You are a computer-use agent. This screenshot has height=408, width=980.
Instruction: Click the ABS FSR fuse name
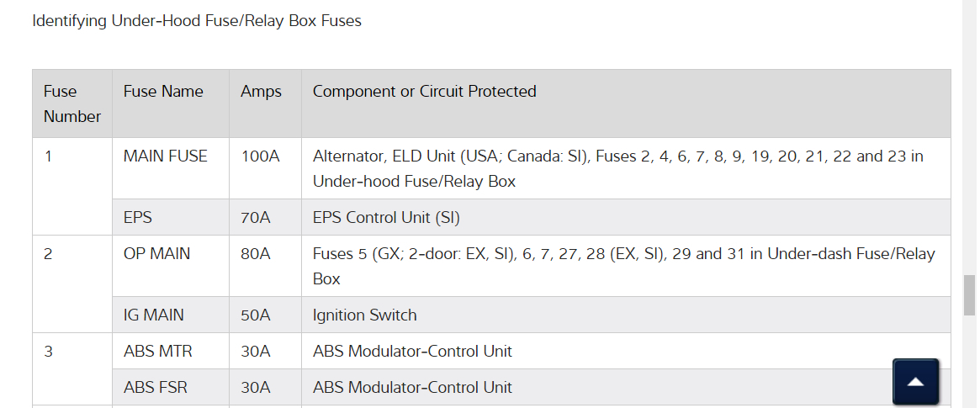156,388
